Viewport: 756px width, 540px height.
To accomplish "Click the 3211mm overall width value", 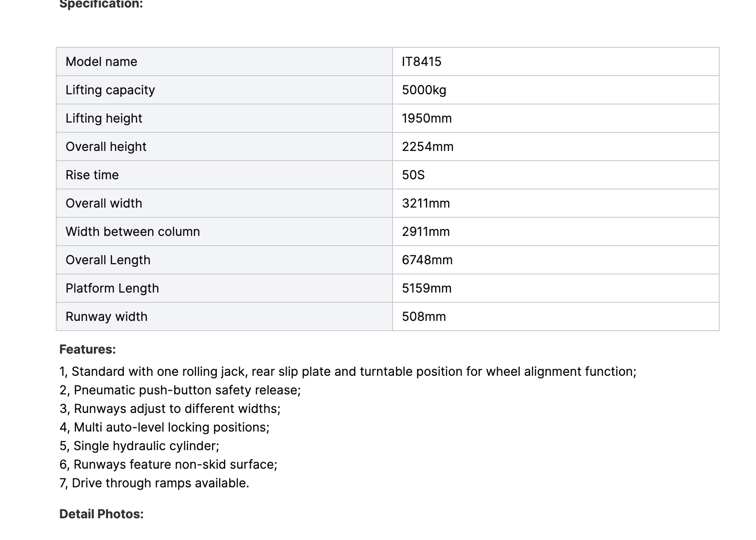I will coord(426,203).
